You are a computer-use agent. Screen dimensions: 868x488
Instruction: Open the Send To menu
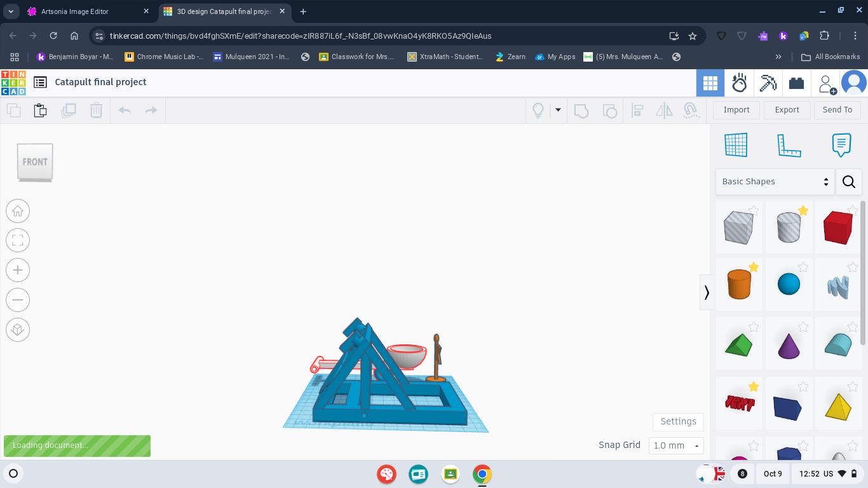(x=837, y=110)
